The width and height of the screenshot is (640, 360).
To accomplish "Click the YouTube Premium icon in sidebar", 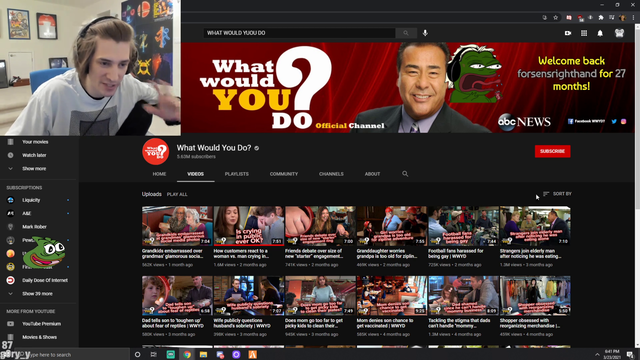I will [11, 324].
